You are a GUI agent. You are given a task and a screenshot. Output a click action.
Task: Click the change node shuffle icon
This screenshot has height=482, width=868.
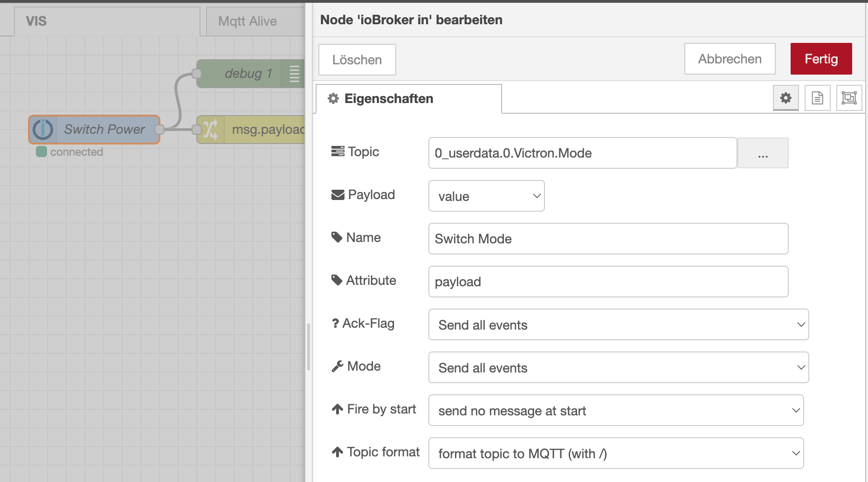[211, 129]
